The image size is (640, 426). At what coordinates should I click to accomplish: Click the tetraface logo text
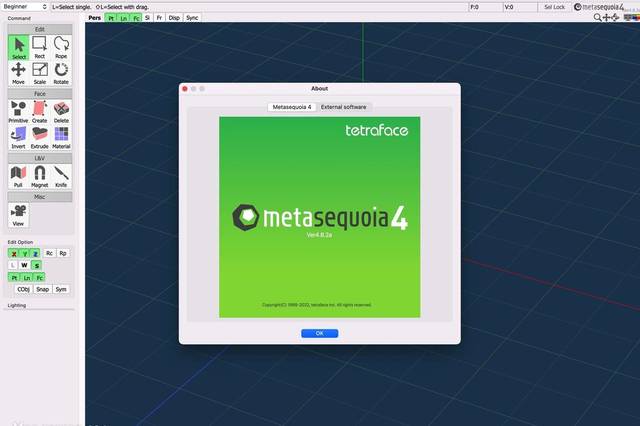tap(377, 130)
